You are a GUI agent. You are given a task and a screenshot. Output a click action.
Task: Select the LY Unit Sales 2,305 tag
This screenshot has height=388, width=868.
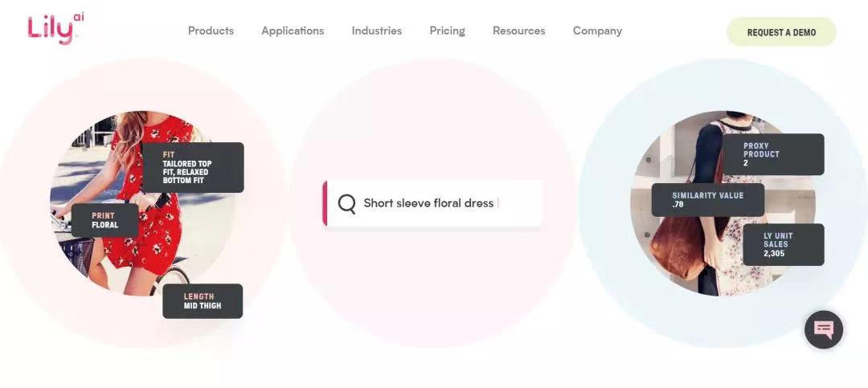(784, 245)
